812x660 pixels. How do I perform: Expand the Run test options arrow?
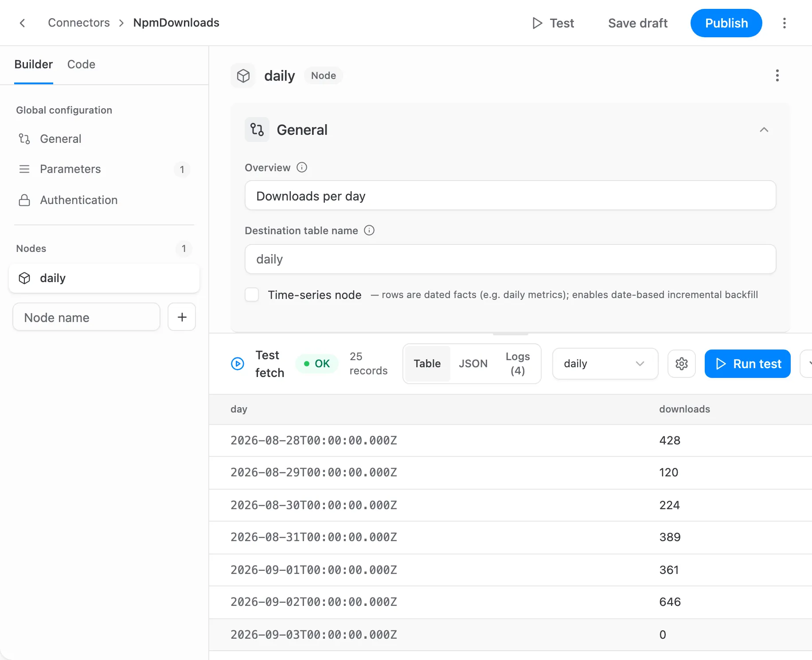(807, 364)
